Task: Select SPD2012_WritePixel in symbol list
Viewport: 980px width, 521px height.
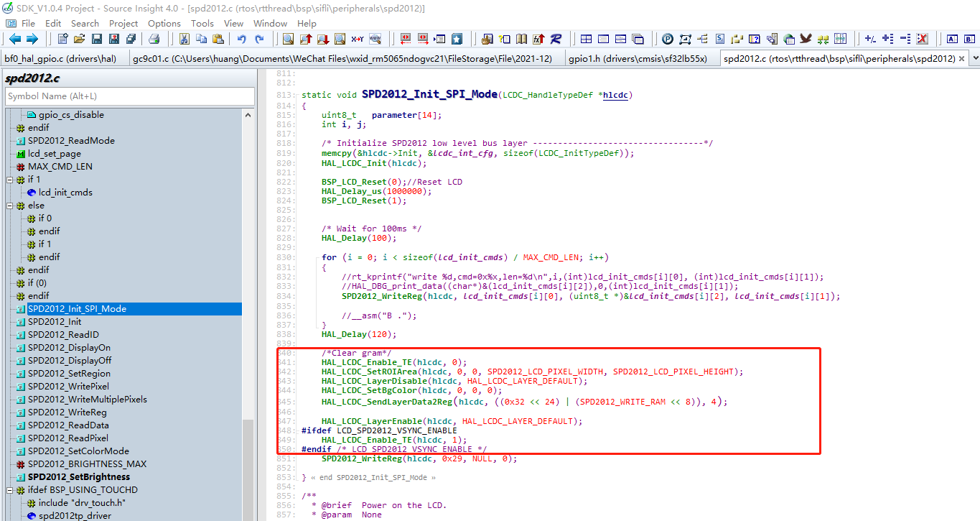Action: point(68,387)
